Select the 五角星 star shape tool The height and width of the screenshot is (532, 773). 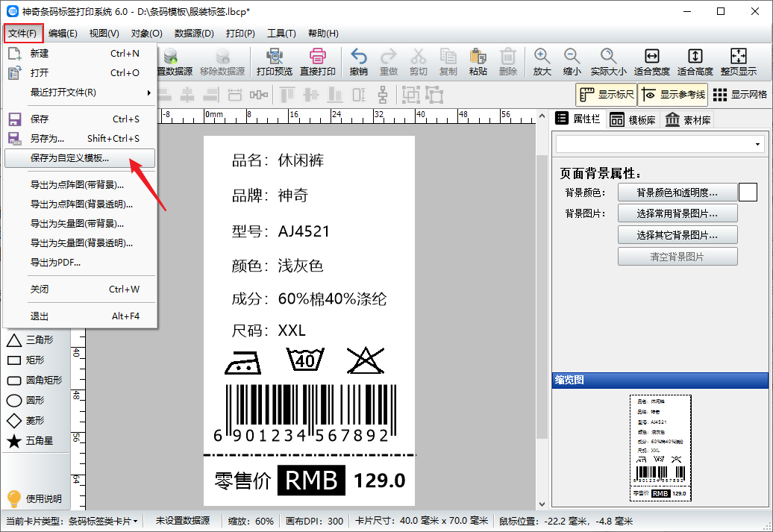tap(34, 441)
